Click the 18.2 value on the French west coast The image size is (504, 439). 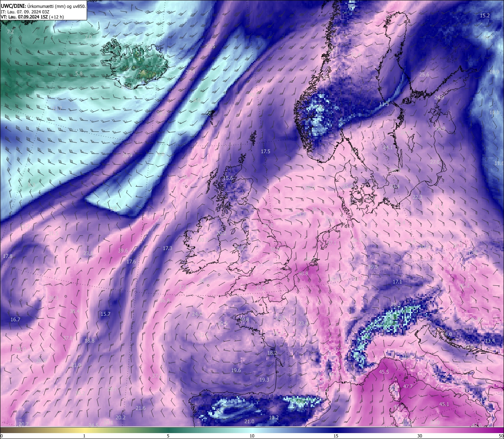click(x=272, y=353)
